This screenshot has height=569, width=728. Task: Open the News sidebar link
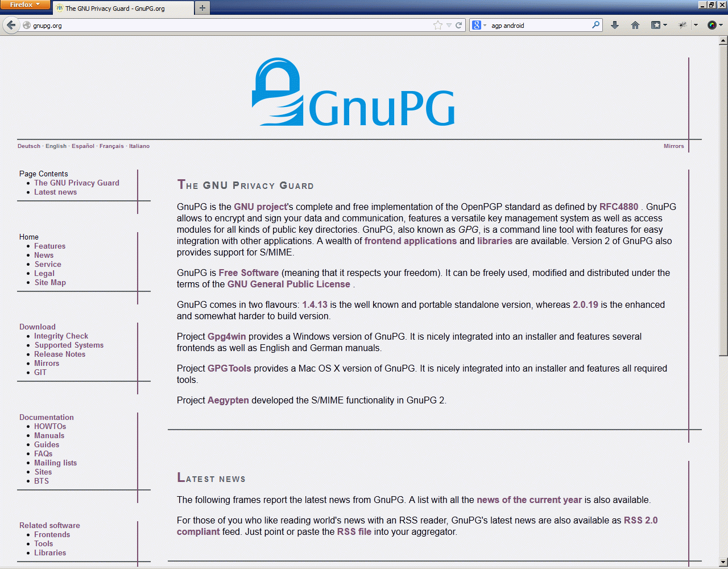click(44, 255)
